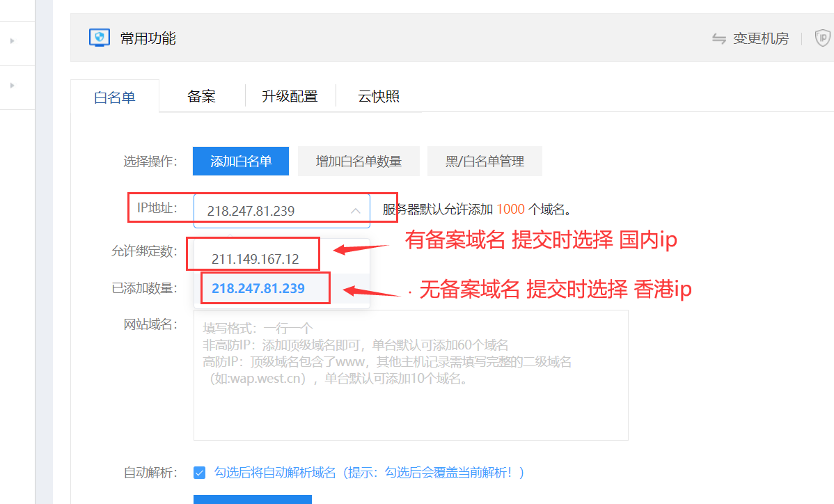The width and height of the screenshot is (834, 504).
Task: Expand the first left sidebar arrow
Action: 12,41
